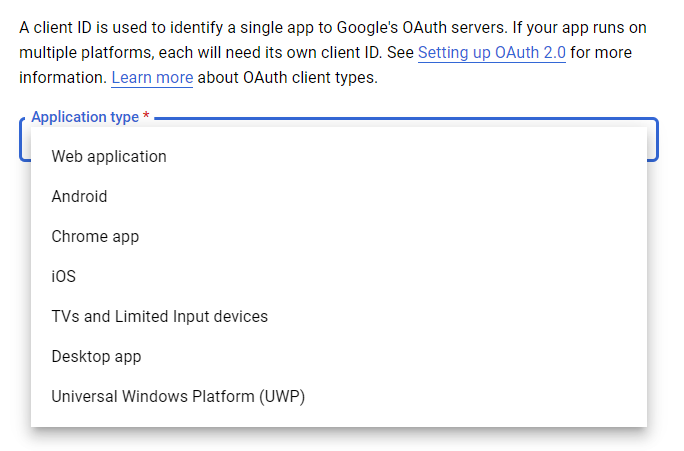The height and width of the screenshot is (451, 684).
Task: Choose the option for television devices
Action: [339, 317]
